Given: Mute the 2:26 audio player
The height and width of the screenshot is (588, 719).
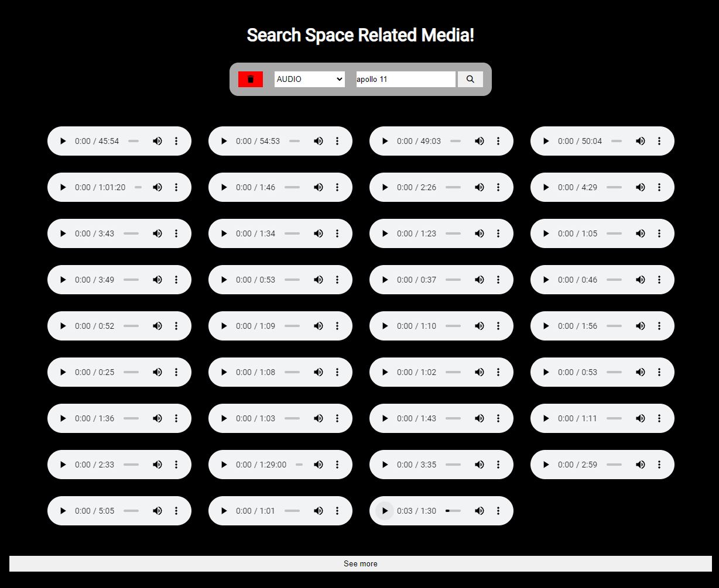Looking at the screenshot, I should pos(480,187).
